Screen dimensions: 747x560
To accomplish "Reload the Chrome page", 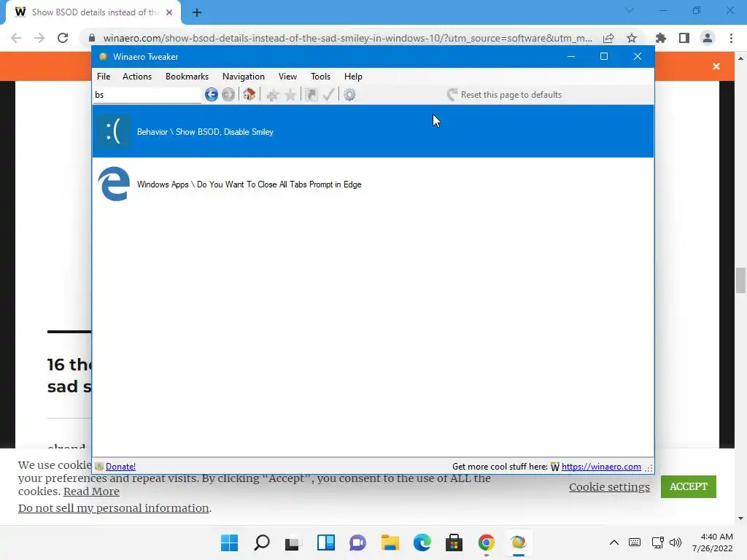I will click(63, 38).
